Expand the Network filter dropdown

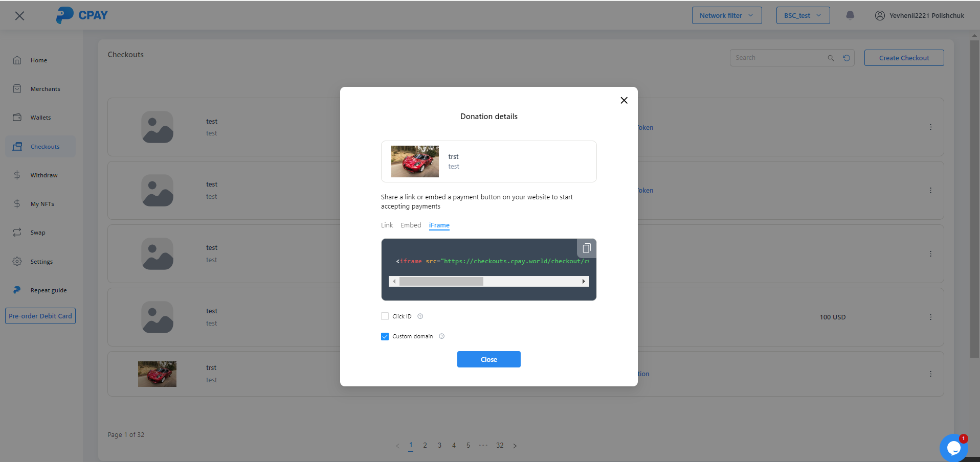coord(726,15)
